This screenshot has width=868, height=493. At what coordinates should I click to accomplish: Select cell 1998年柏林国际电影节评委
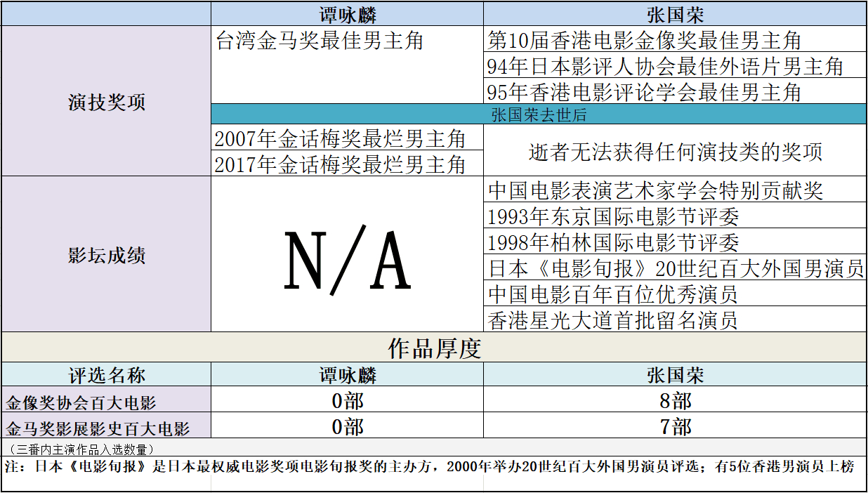pos(676,242)
